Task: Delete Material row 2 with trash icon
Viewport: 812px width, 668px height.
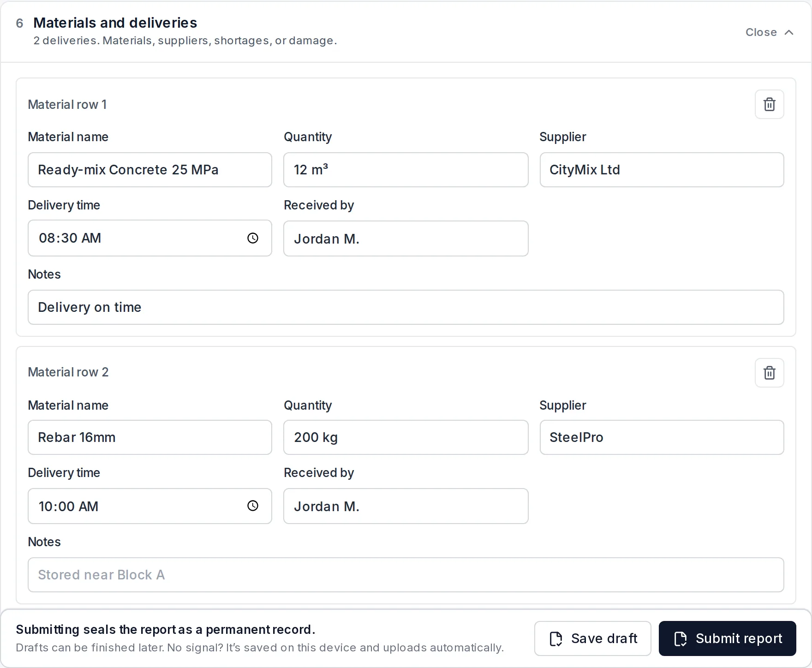Action: point(769,373)
